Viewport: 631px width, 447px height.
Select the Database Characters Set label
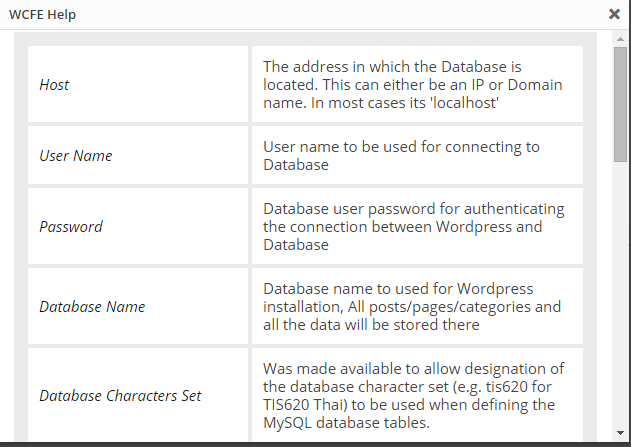120,396
